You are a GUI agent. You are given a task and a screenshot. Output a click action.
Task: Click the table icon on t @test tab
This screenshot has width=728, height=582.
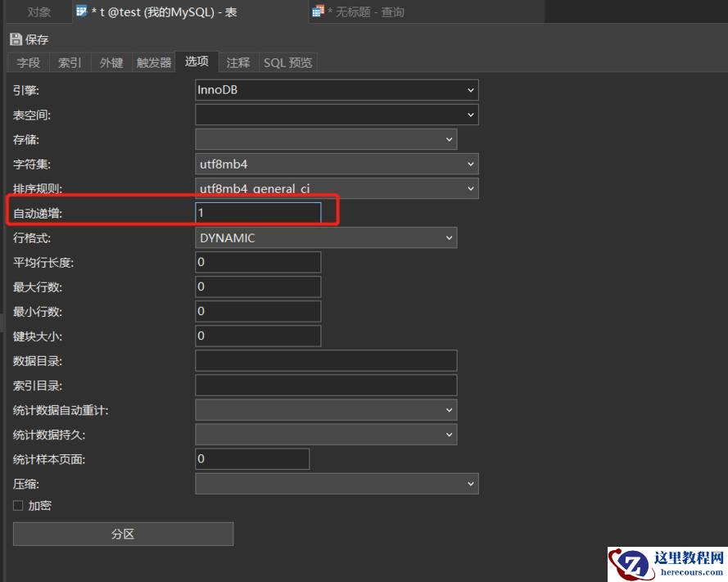coord(81,11)
